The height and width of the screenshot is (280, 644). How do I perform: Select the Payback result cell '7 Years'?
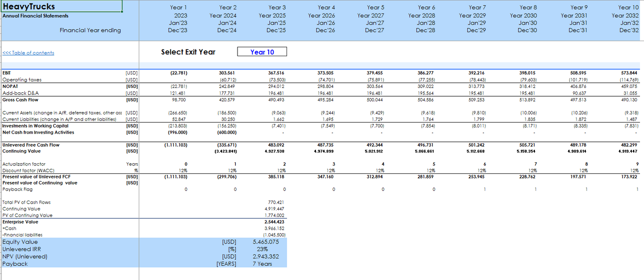click(262, 264)
